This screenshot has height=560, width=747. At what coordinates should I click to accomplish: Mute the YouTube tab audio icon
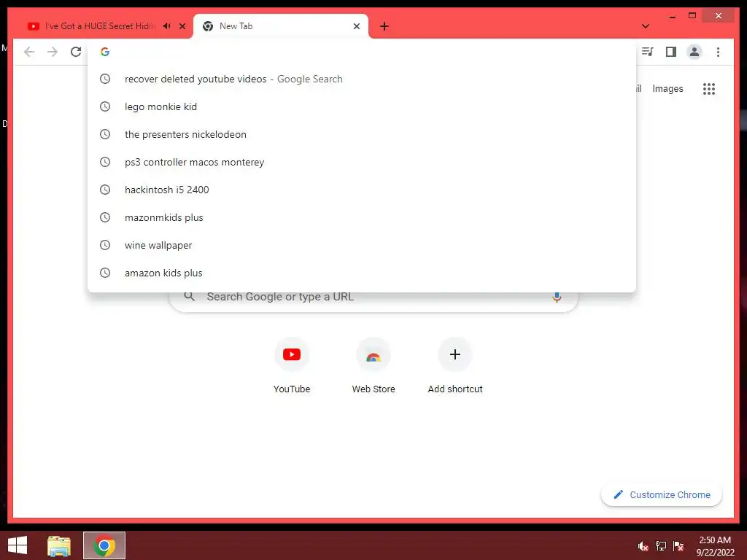tap(167, 26)
